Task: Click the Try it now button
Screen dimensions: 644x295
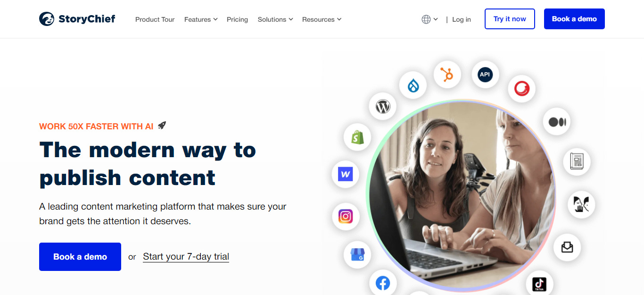Action: (x=510, y=19)
